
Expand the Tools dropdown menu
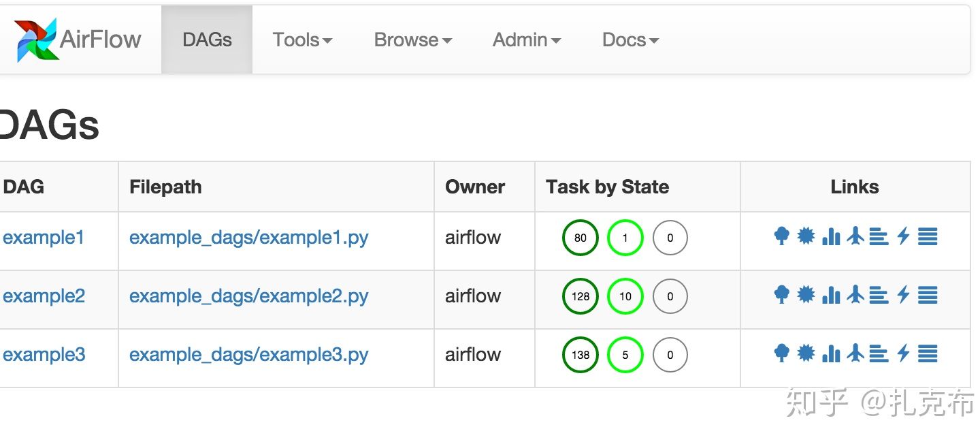coord(302,39)
